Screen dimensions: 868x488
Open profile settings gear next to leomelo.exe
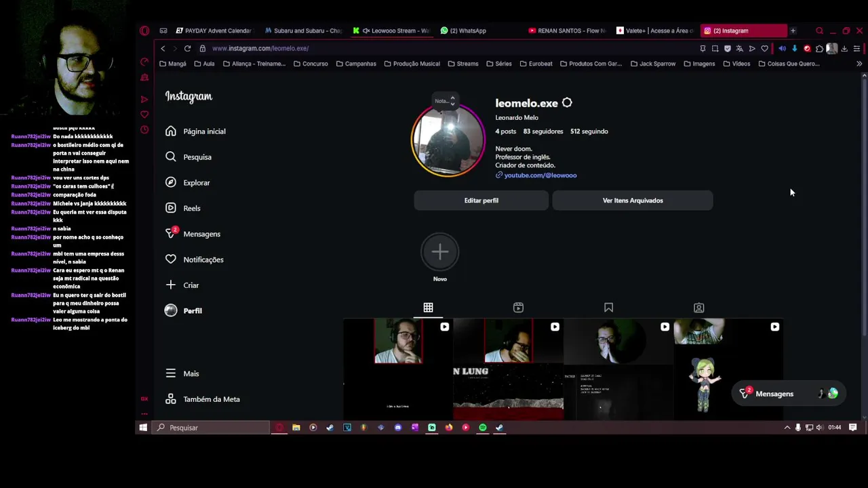tap(567, 103)
